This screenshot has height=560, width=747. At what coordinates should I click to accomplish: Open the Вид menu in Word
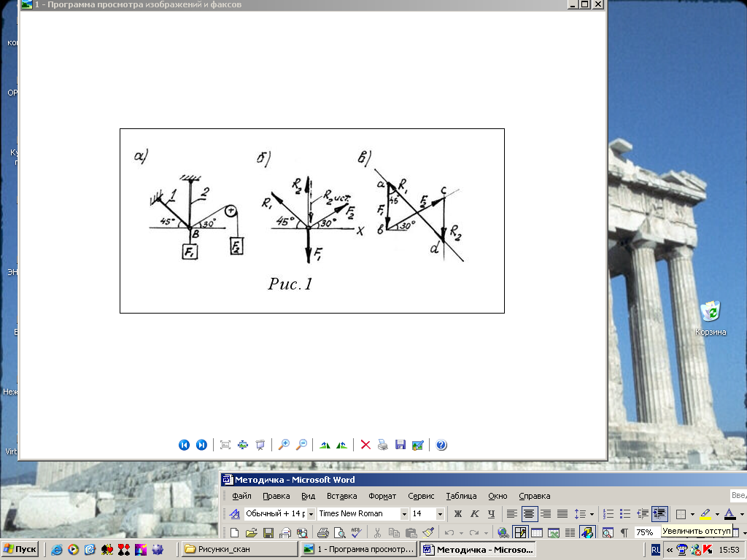pyautogui.click(x=309, y=496)
